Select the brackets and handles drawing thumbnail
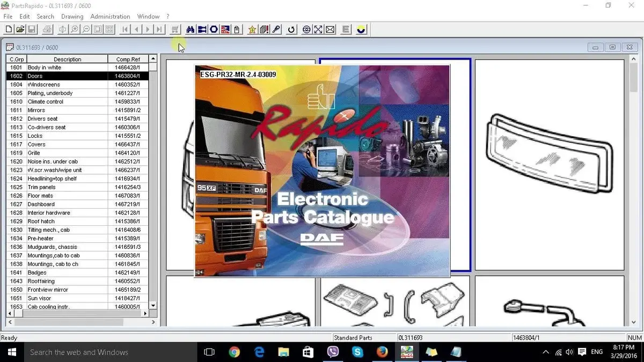This screenshot has width=644, height=362. [395, 301]
